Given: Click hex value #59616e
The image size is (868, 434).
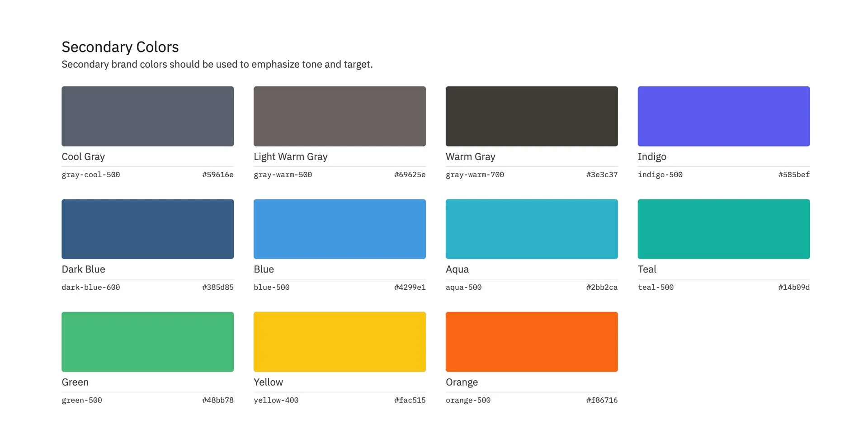Looking at the screenshot, I should 218,175.
